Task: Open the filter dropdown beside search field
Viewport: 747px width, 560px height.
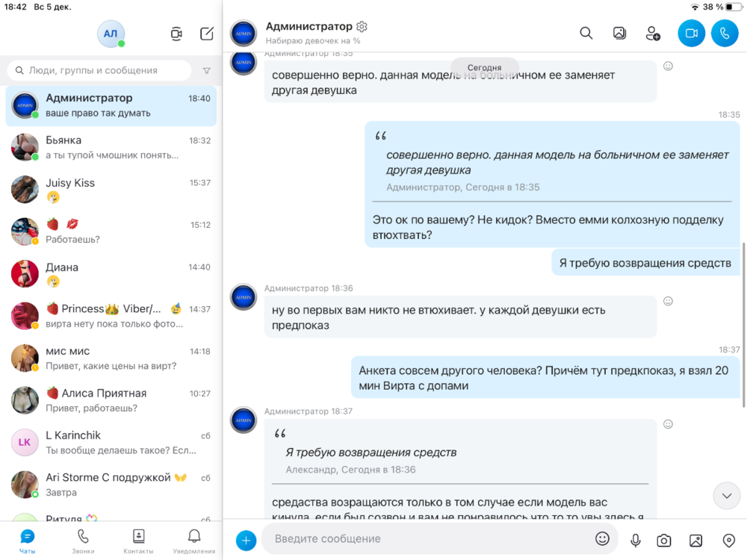Action: (x=207, y=71)
